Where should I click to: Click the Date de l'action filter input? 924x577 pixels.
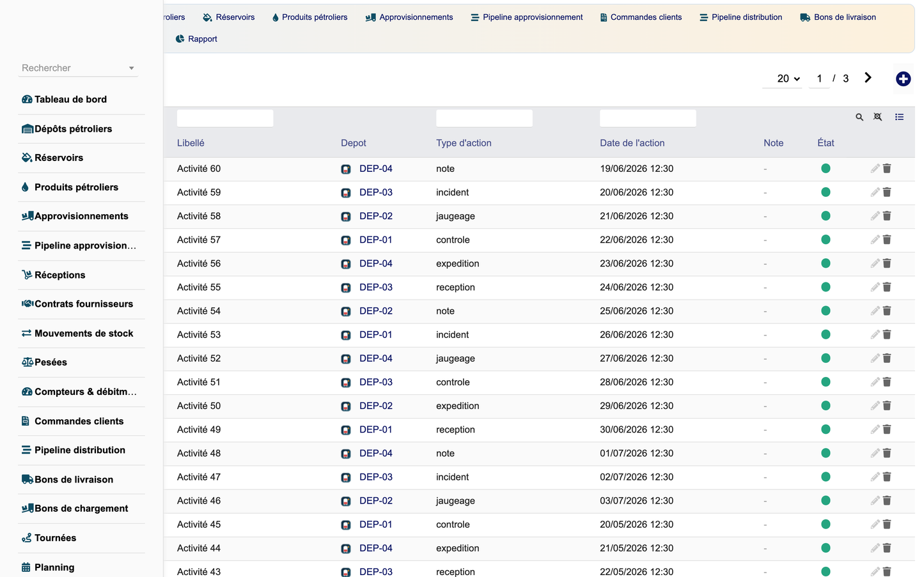point(648,118)
